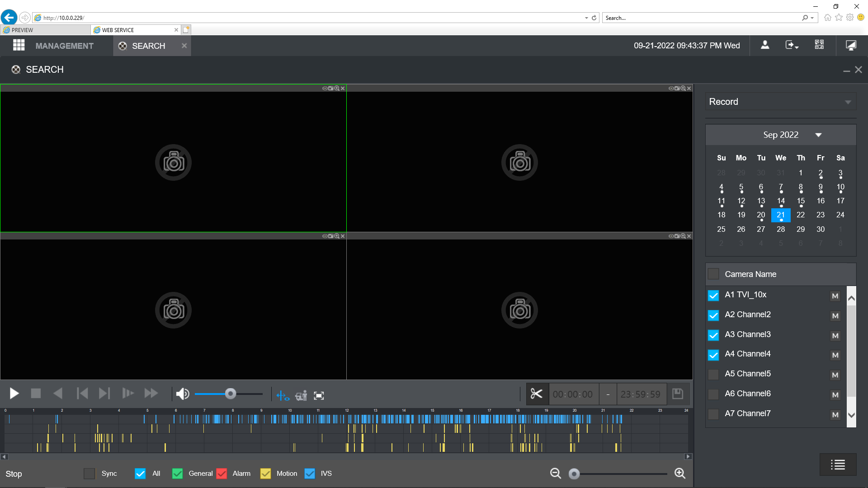
Task: Close the top-left video window
Action: (343, 88)
